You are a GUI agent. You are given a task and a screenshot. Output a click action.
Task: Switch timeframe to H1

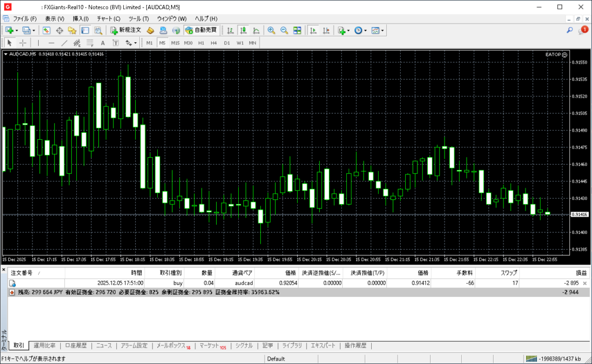point(201,43)
